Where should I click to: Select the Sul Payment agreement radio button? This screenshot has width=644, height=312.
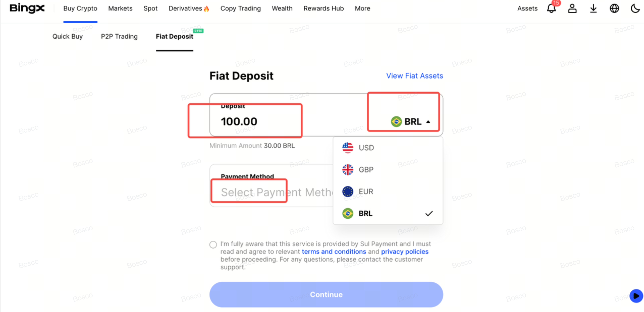(213, 244)
